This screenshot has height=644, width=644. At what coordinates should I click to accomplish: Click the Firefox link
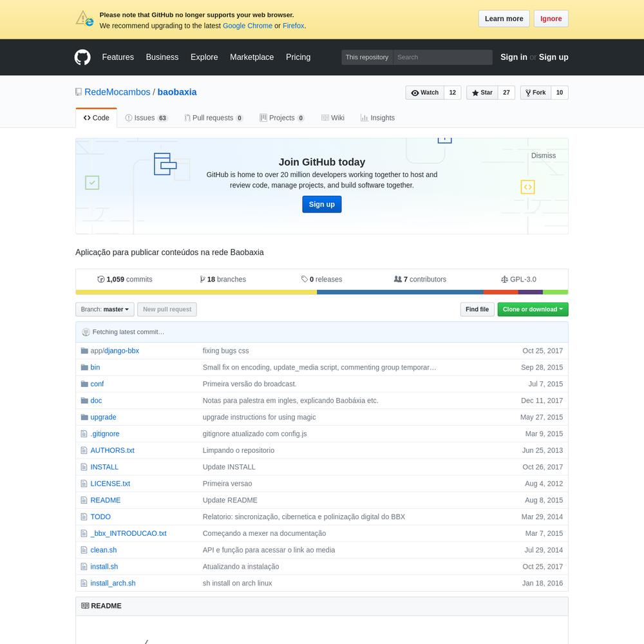coord(293,26)
